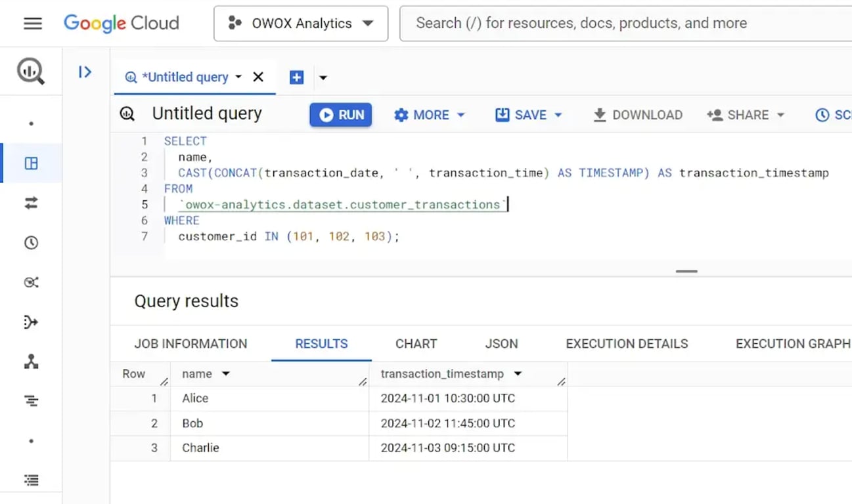Expand the explorer panel with arrow icon

coord(85,72)
